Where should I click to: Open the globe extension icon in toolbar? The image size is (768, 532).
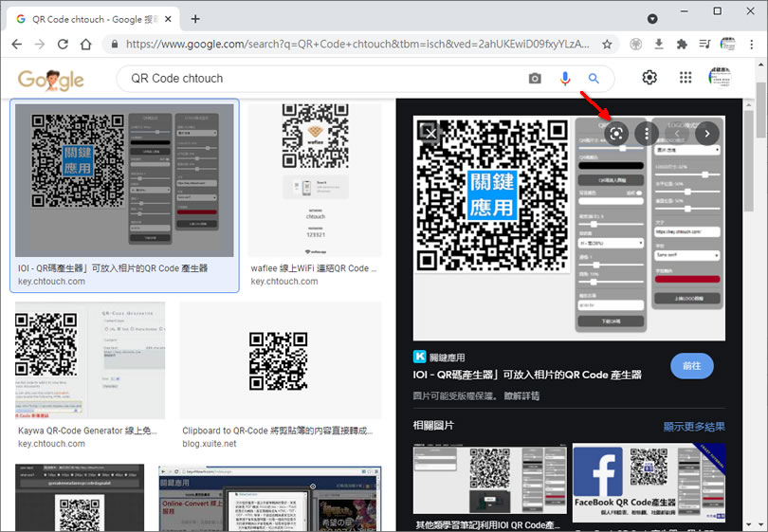(636, 44)
